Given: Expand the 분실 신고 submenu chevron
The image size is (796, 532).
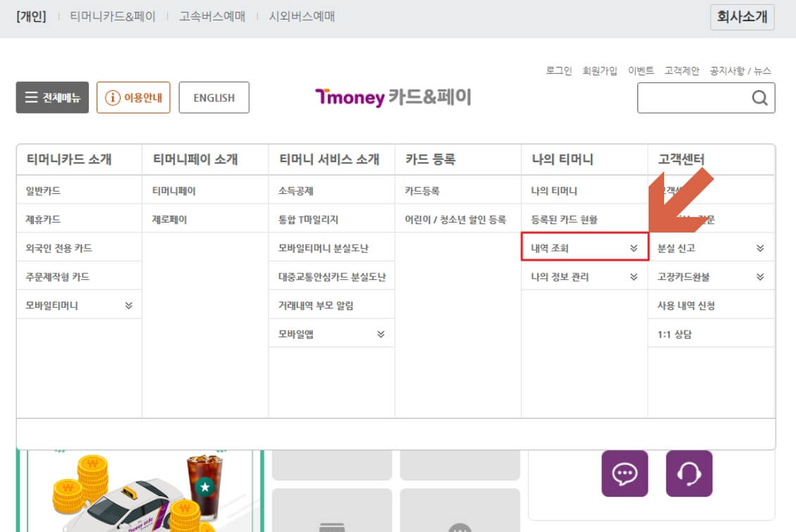Looking at the screenshot, I should click(760, 247).
